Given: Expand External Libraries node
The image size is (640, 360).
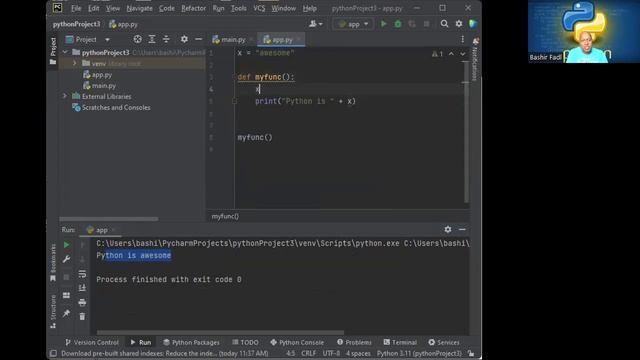Looking at the screenshot, I should click(x=65, y=96).
